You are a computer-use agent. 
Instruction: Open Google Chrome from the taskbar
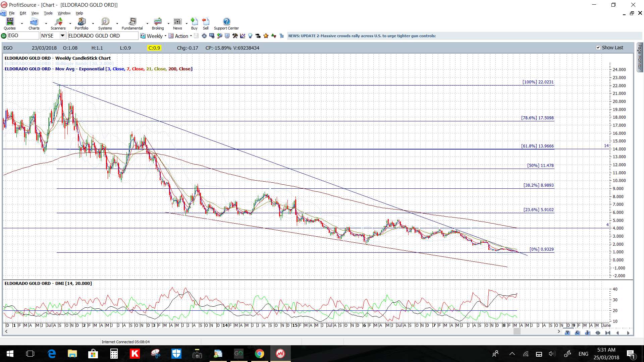click(259, 354)
